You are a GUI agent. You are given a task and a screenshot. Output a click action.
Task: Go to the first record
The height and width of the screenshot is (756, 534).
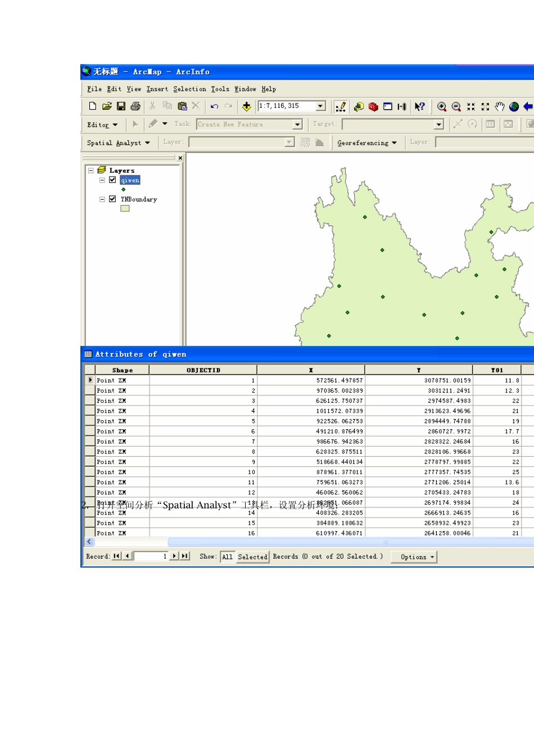coord(116,556)
